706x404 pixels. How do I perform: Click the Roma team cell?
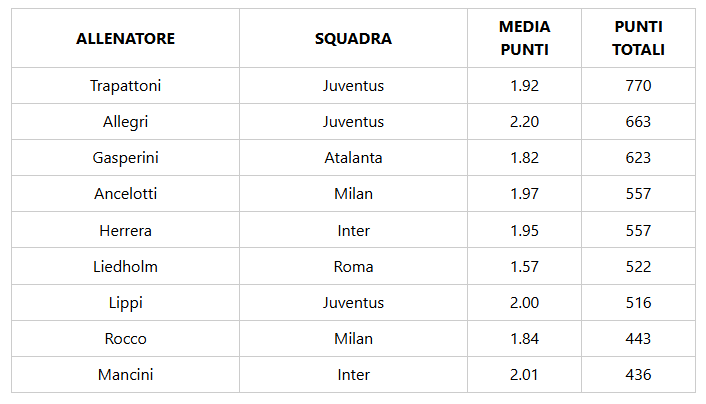353,267
